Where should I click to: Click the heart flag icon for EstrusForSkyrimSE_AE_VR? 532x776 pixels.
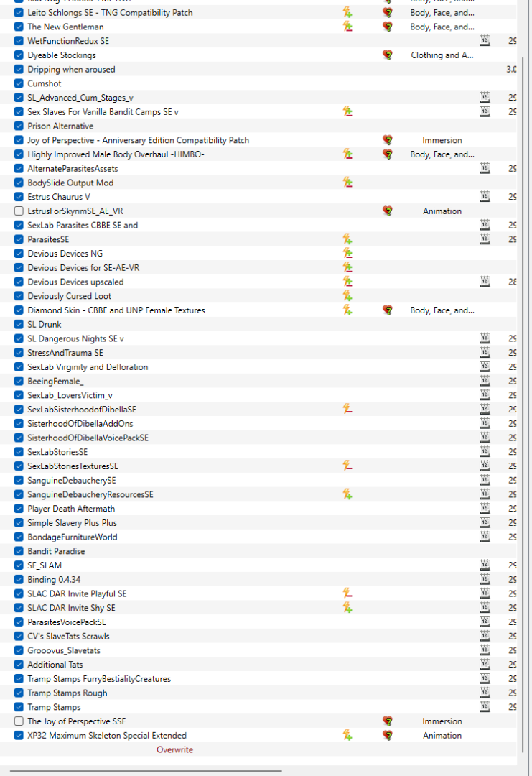coord(388,211)
